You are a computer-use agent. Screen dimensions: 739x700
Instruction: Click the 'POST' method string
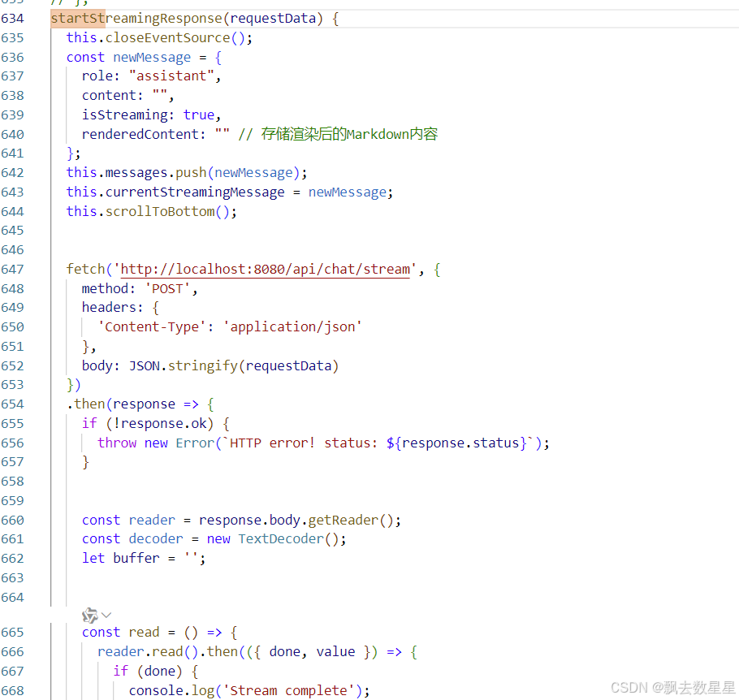tap(167, 288)
